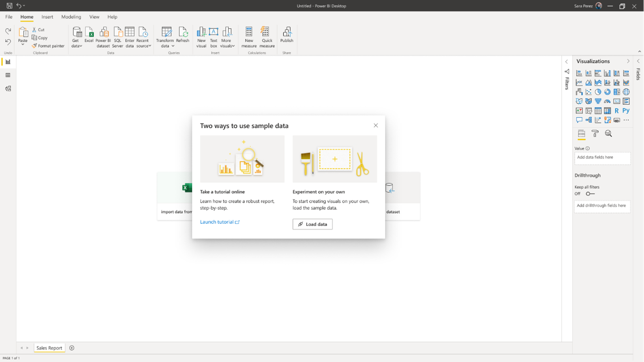This screenshot has height=362, width=644.
Task: Select the KPI visual
Action: [x=579, y=111]
